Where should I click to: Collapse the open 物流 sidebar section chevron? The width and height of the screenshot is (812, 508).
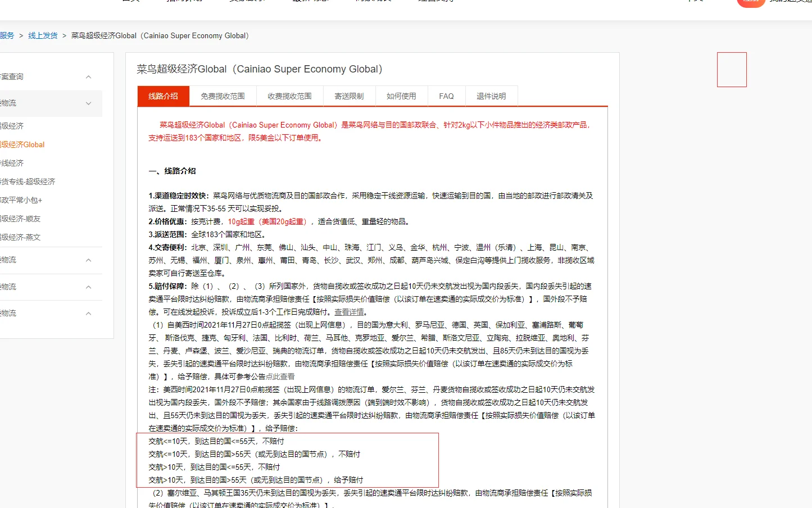coord(88,103)
